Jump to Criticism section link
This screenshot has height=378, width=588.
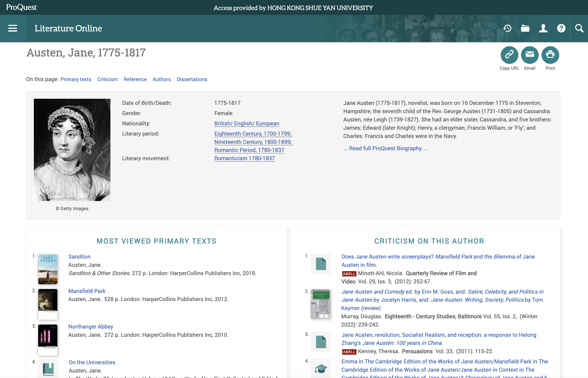tap(107, 79)
